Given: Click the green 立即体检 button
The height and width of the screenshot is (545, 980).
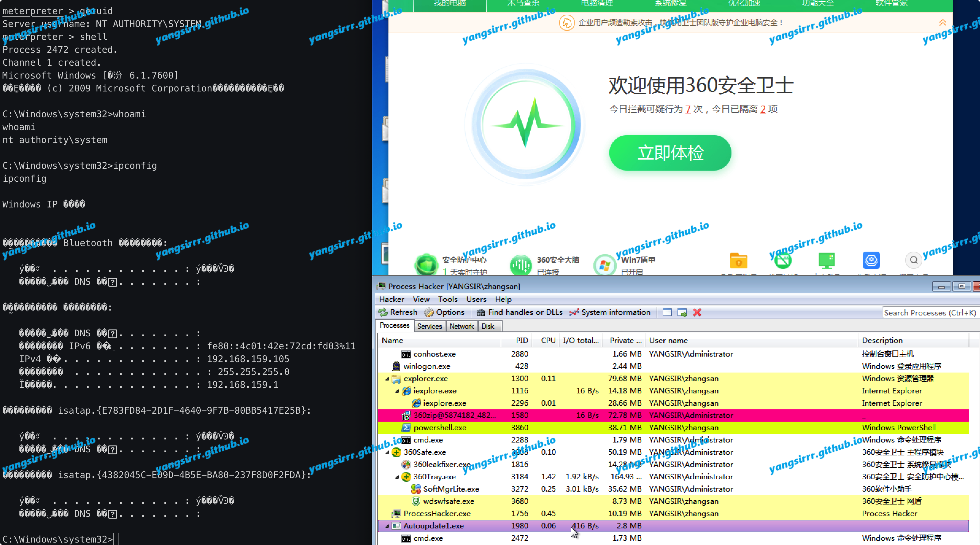Looking at the screenshot, I should pos(670,153).
